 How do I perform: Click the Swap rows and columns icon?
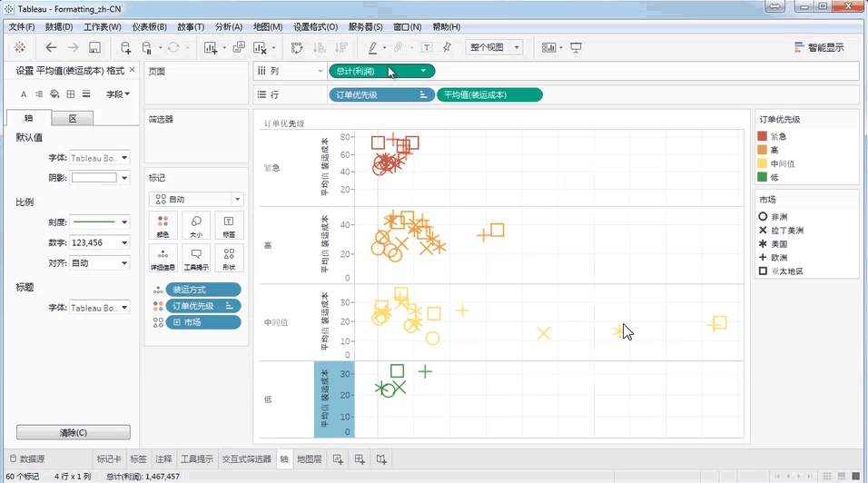(296, 47)
